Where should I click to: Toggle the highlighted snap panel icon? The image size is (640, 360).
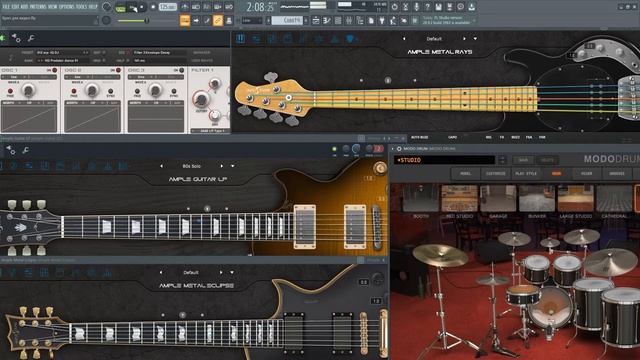(x=185, y=20)
